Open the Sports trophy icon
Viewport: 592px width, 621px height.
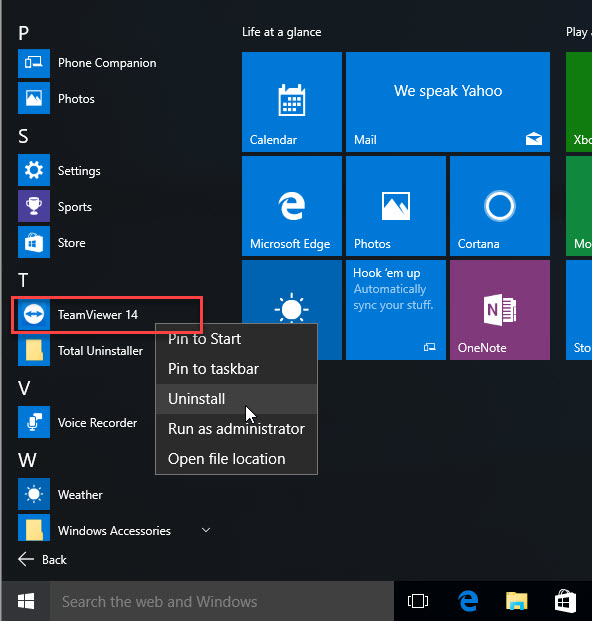[x=34, y=206]
